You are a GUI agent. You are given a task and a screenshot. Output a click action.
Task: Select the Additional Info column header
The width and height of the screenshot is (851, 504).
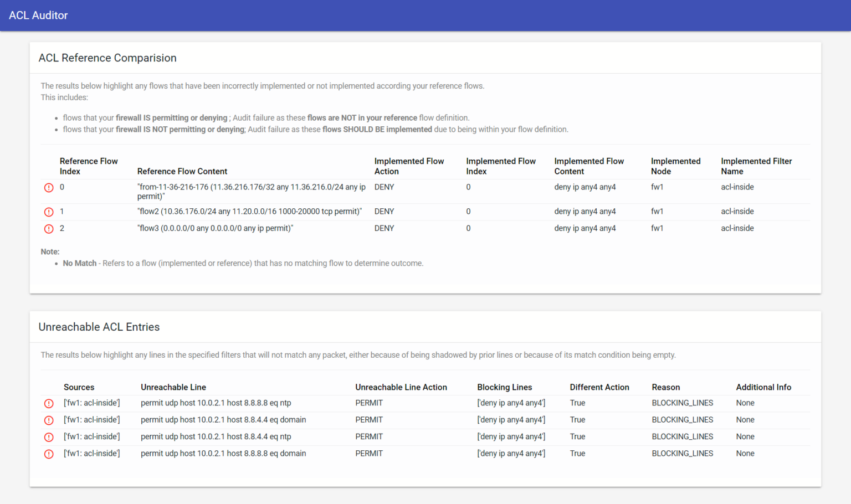(763, 387)
